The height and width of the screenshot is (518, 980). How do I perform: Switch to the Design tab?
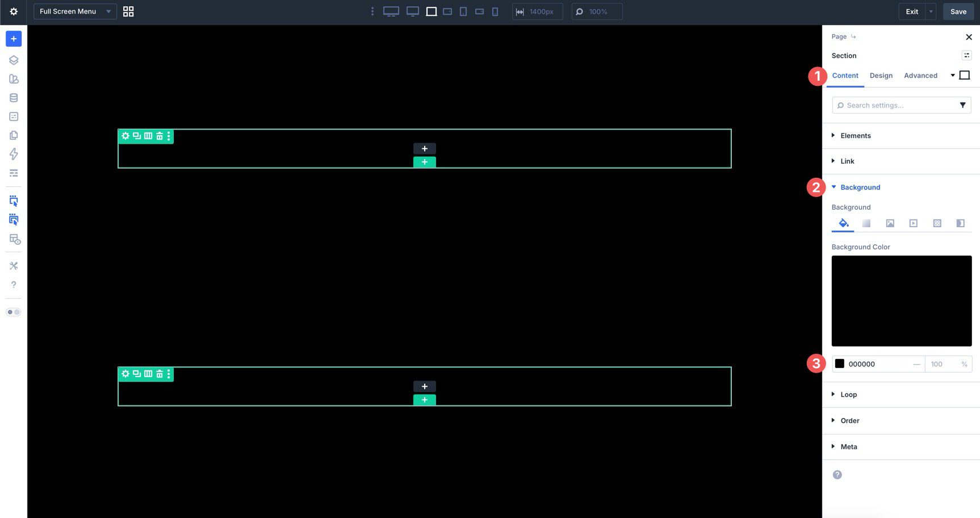881,76
